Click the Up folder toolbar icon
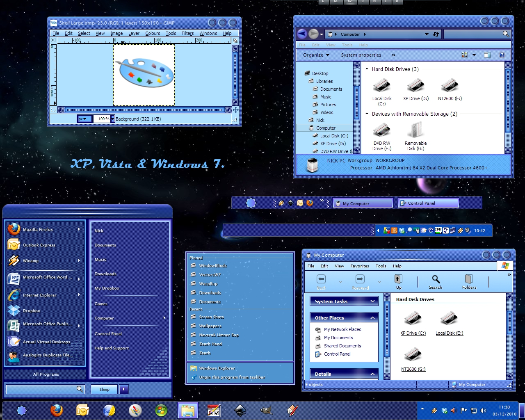This screenshot has width=525, height=420. (x=398, y=282)
